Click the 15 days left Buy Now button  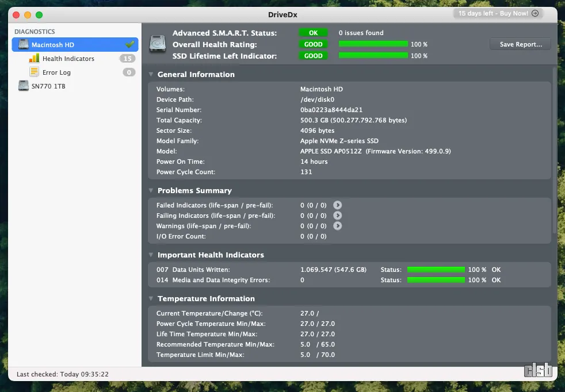click(x=498, y=13)
